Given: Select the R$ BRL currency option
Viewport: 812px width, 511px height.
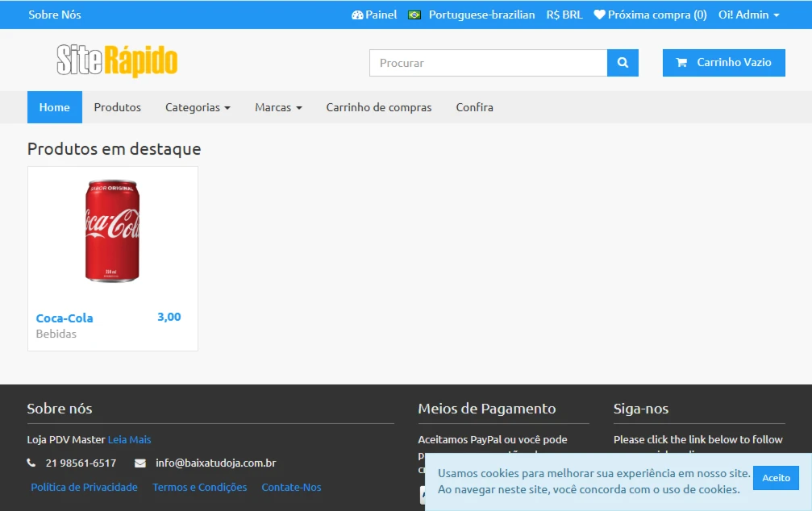Looking at the screenshot, I should coord(564,15).
